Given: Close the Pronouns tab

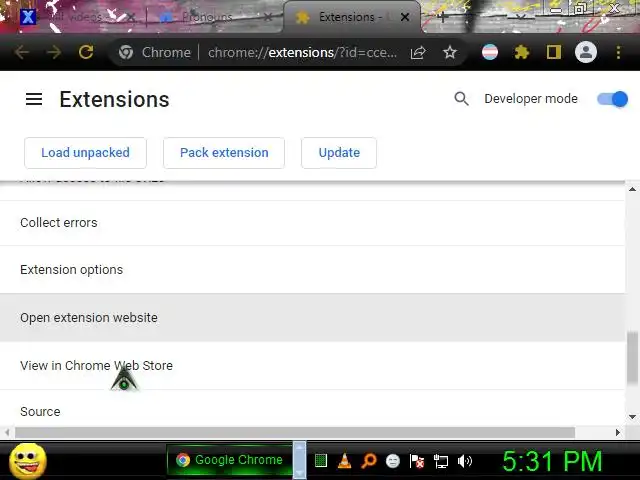Looking at the screenshot, I should click(268, 17).
